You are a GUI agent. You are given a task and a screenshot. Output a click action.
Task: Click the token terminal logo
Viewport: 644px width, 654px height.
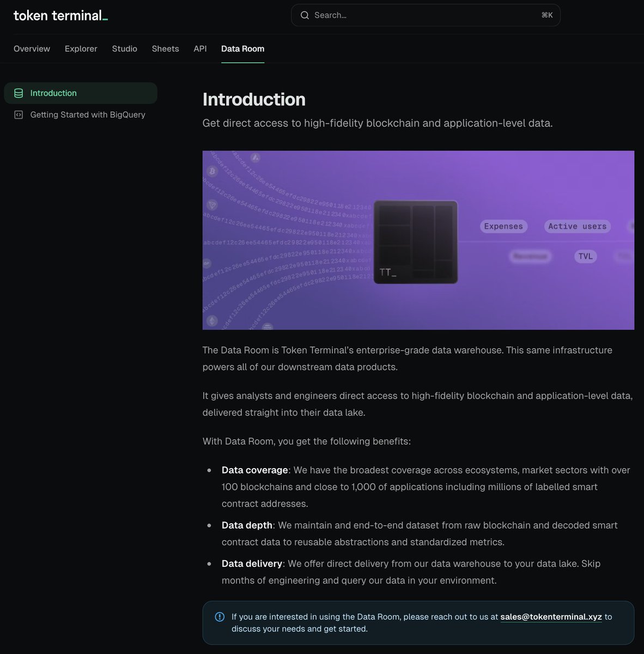(x=60, y=15)
